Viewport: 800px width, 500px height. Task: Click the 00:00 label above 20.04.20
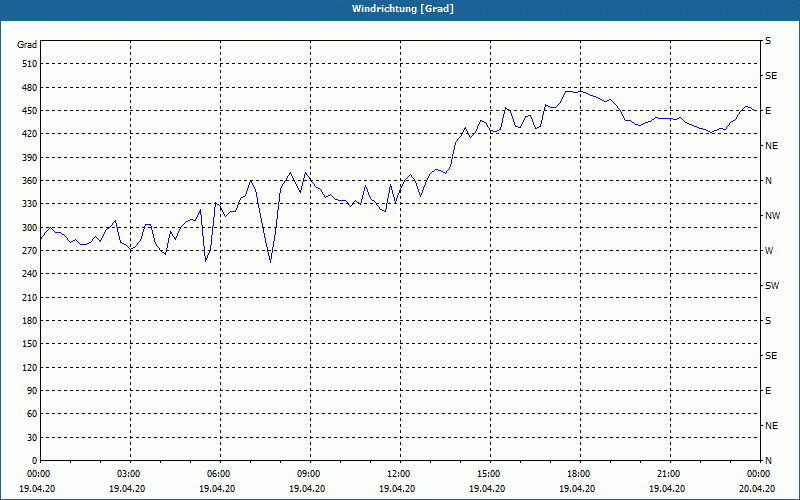point(759,474)
